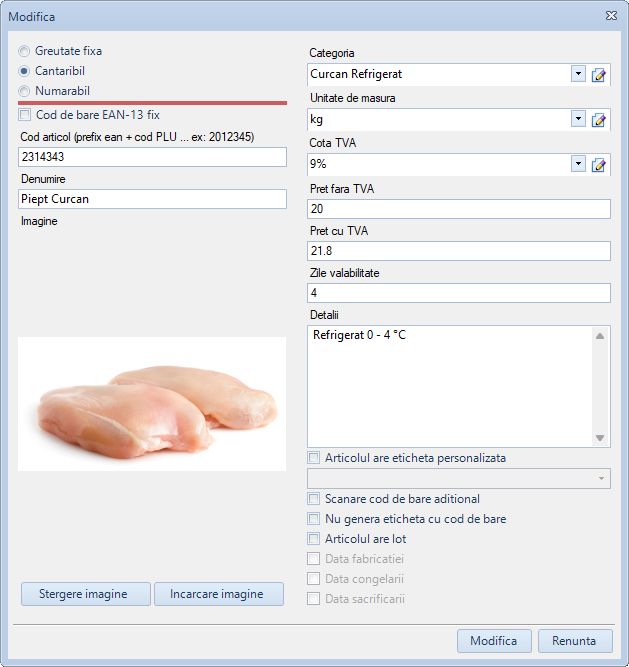This screenshot has height=667, width=629.
Task: Click the edit icon beside Unitate de masura
Action: (599, 120)
